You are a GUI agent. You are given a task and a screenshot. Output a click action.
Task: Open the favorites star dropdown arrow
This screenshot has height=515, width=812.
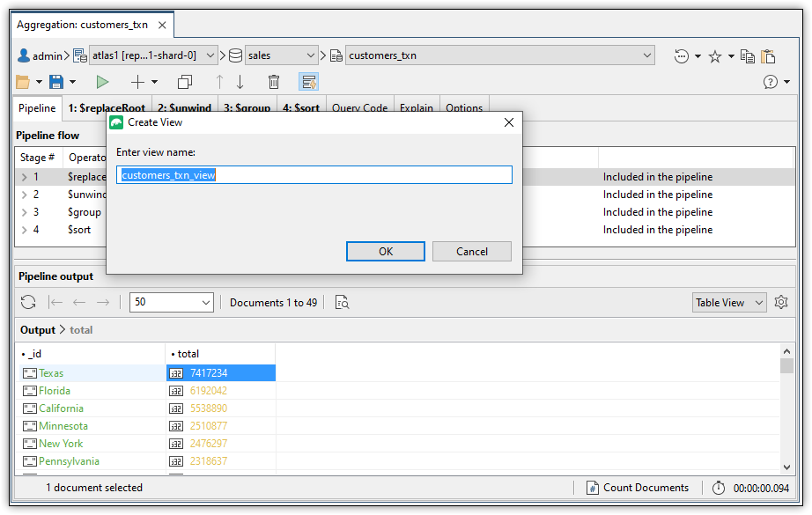(731, 55)
